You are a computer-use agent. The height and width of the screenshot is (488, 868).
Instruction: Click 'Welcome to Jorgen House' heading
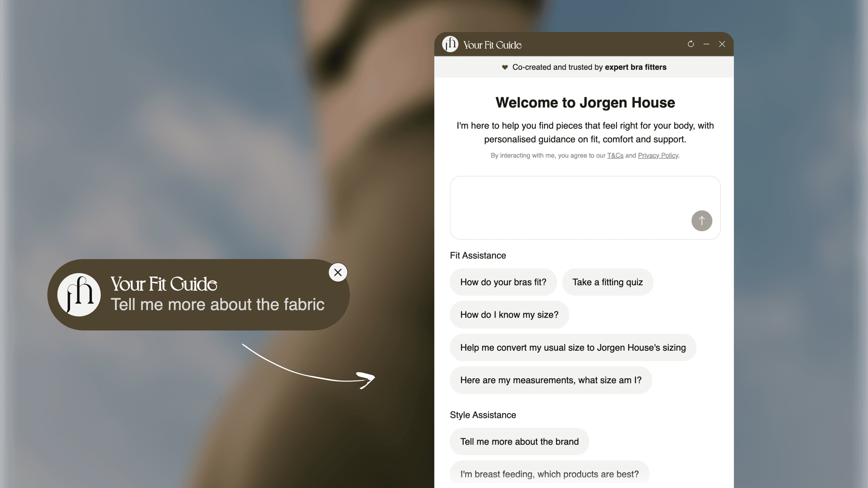pyautogui.click(x=585, y=102)
